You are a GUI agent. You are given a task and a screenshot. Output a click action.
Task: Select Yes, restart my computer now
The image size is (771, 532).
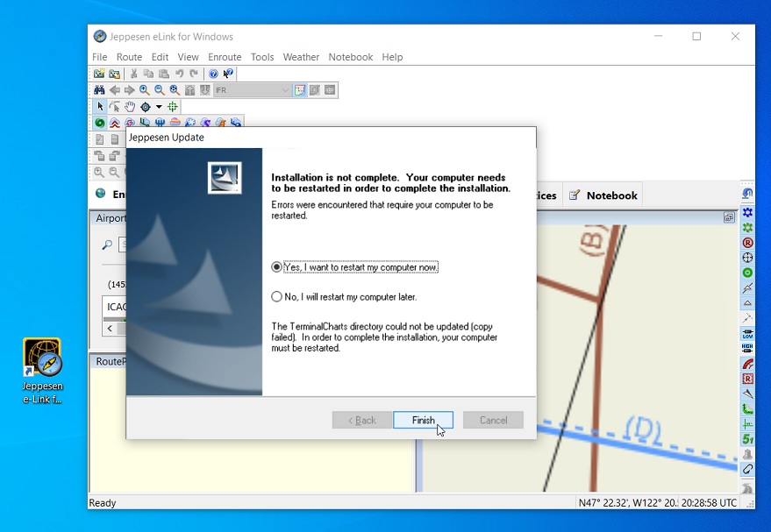(x=277, y=266)
